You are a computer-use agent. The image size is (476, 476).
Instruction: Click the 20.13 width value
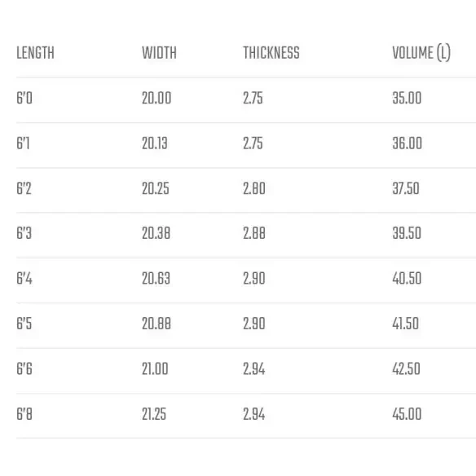(x=155, y=143)
